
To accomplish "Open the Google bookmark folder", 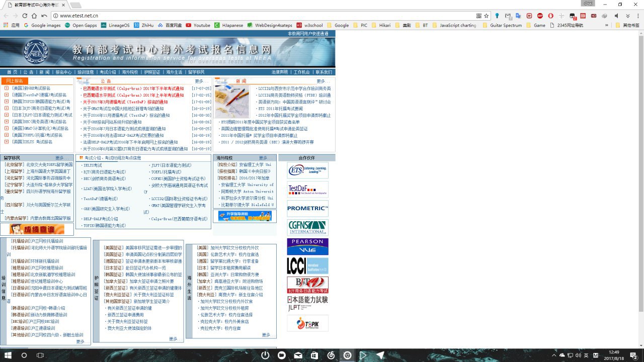I will (338, 25).
